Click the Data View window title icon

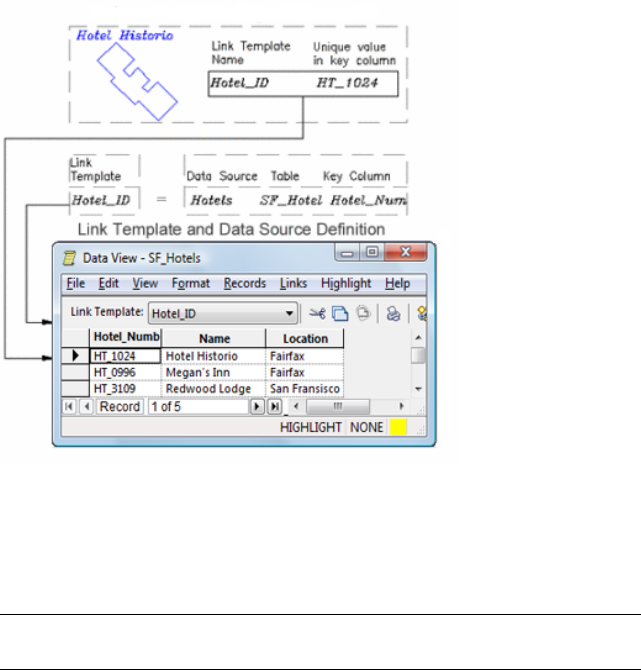pos(69,258)
